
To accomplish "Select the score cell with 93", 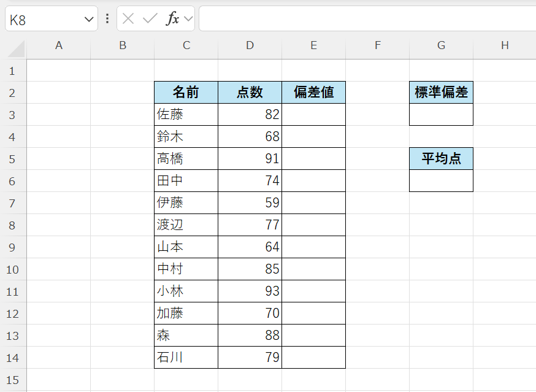I will click(x=250, y=291).
